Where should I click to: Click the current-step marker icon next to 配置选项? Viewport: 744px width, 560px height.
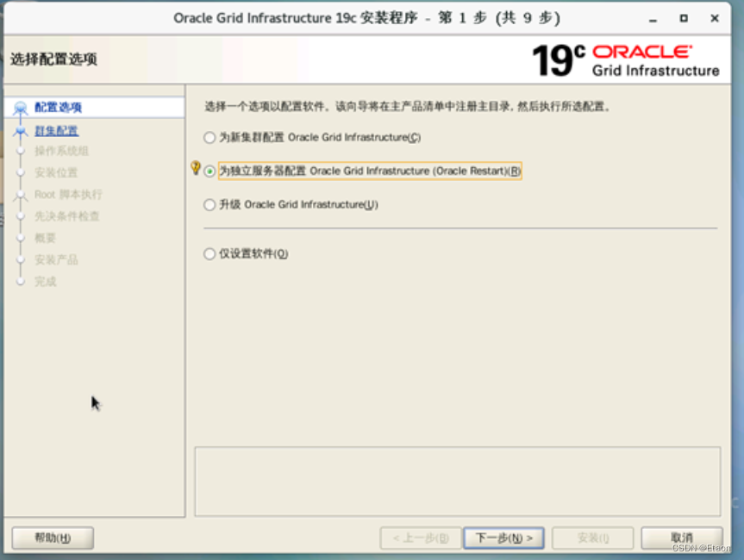click(21, 108)
